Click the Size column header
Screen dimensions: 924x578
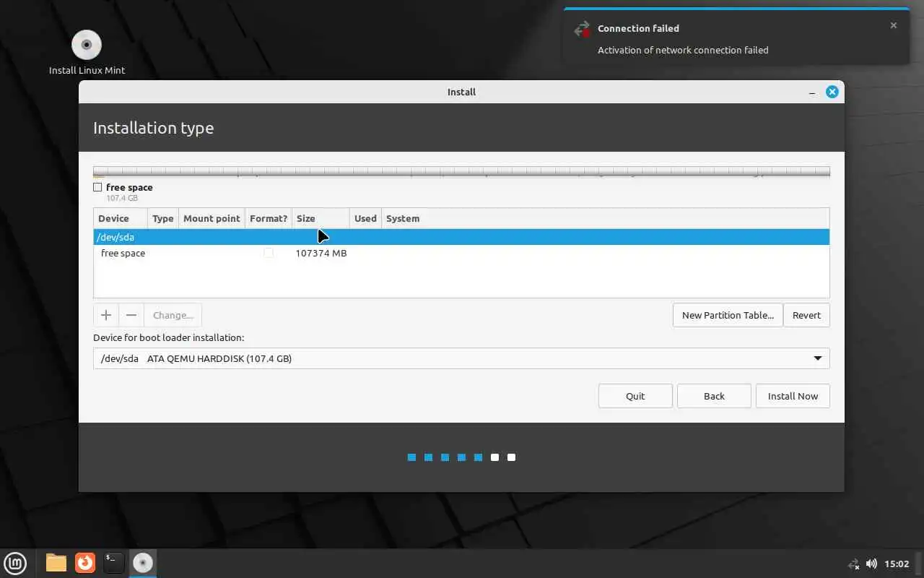pos(321,218)
